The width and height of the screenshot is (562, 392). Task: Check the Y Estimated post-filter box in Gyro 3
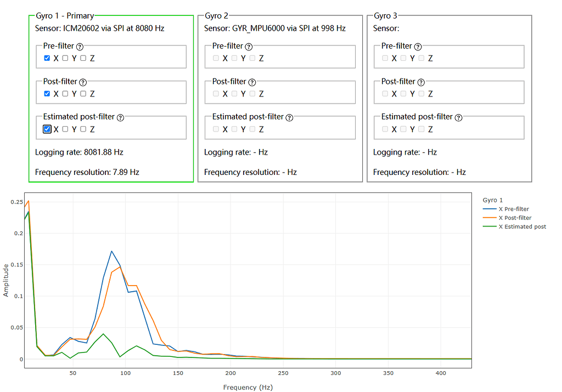(403, 129)
